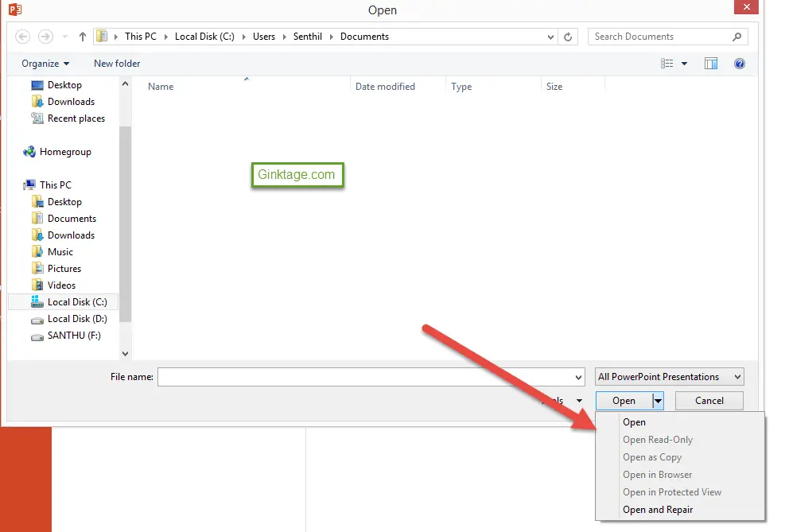Open the Organize menu
The image size is (785, 532).
(45, 64)
